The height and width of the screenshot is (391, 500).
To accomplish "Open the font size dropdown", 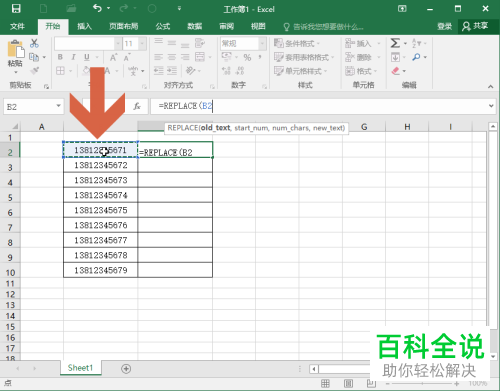I will pos(142,43).
